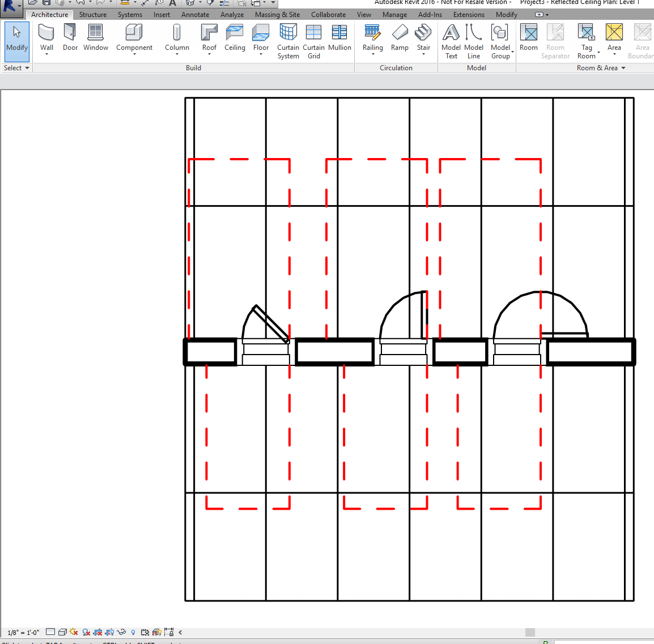Click the horizontal scrollbar at the bottom

tap(530, 632)
